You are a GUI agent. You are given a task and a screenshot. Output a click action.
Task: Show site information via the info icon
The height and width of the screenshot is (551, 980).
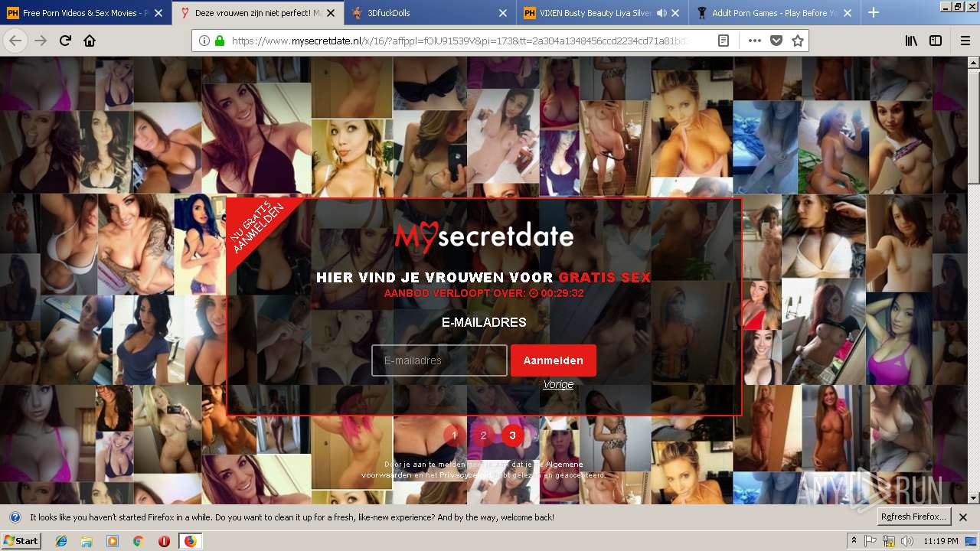[204, 41]
